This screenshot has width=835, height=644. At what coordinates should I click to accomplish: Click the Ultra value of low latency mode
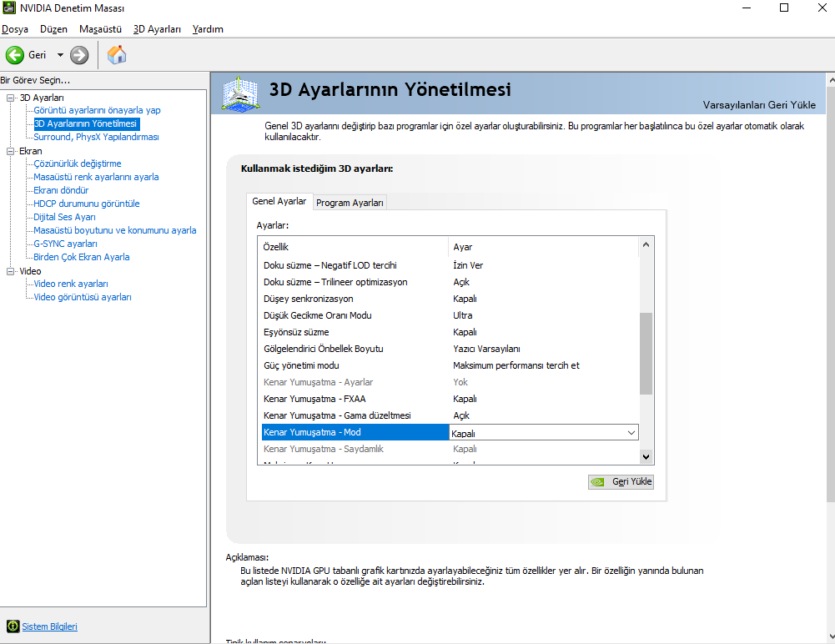tap(463, 315)
